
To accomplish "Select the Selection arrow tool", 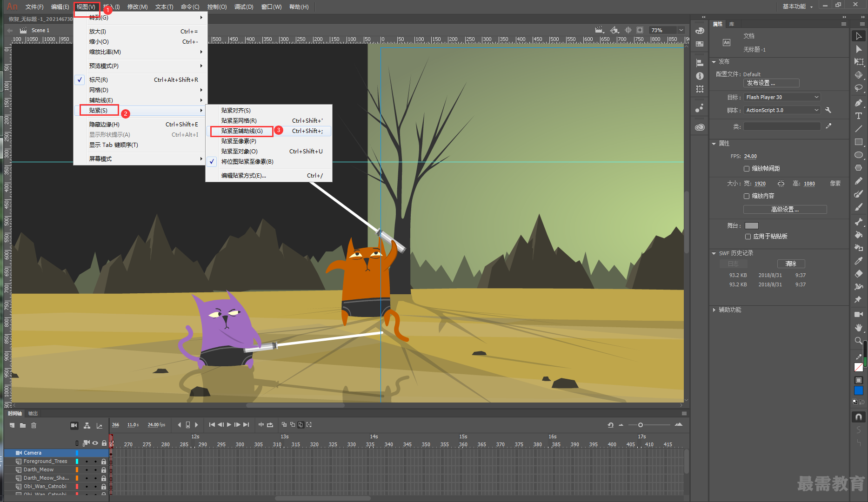I will click(859, 36).
